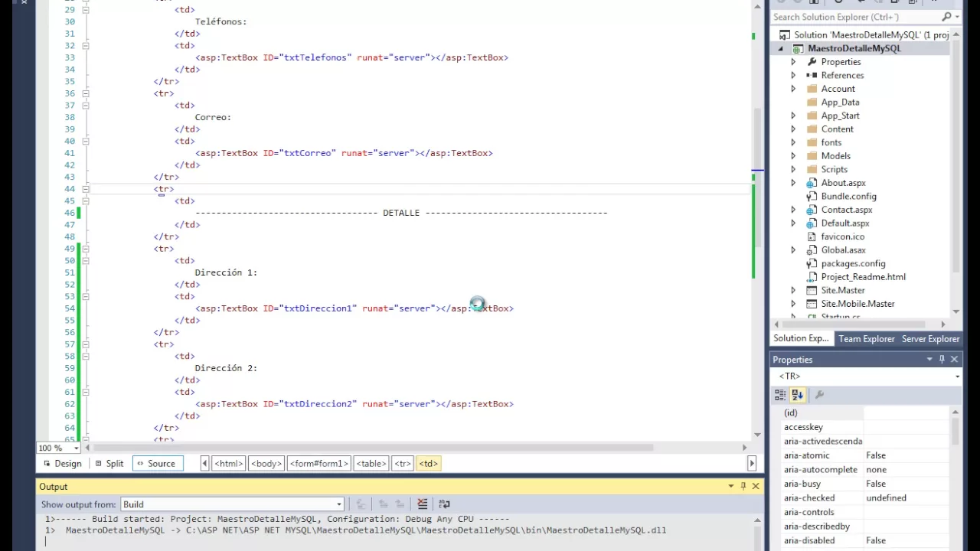The height and width of the screenshot is (551, 980).
Task: Select Contact.aspx in Solution Explorer
Action: click(x=846, y=210)
